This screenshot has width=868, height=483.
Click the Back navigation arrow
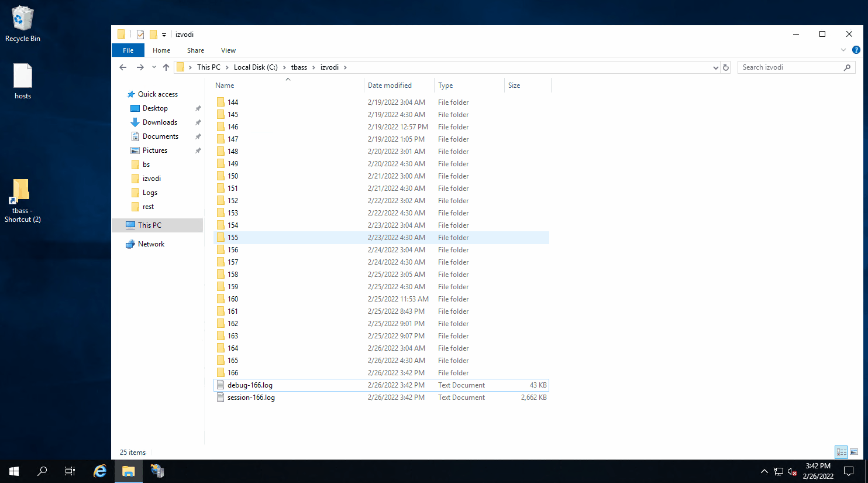(x=123, y=67)
